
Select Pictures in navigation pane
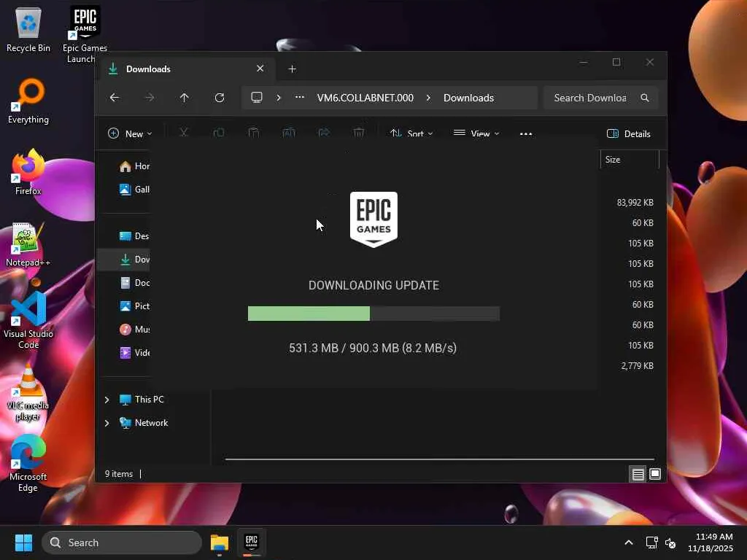point(135,306)
